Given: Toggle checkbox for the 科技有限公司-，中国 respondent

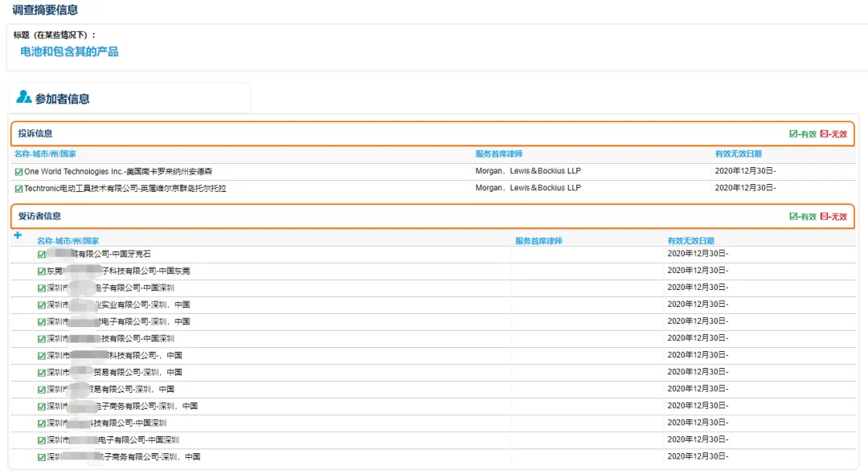Looking at the screenshot, I should (42, 356).
